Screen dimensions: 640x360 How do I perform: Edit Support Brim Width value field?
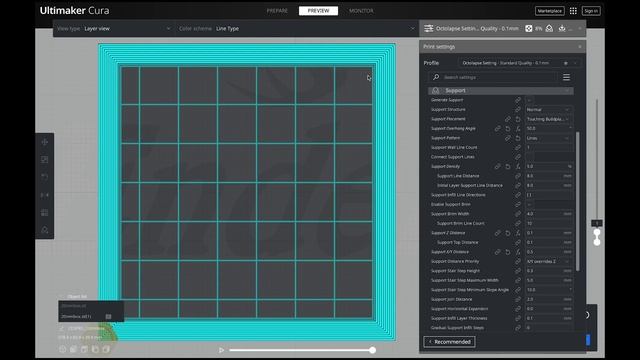click(549, 214)
